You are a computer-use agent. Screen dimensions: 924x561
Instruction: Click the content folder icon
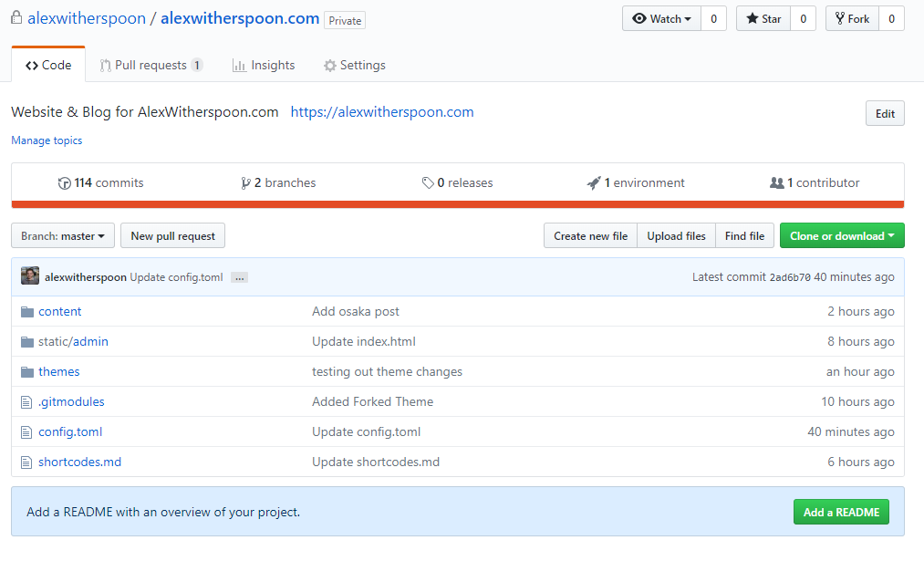tap(26, 312)
